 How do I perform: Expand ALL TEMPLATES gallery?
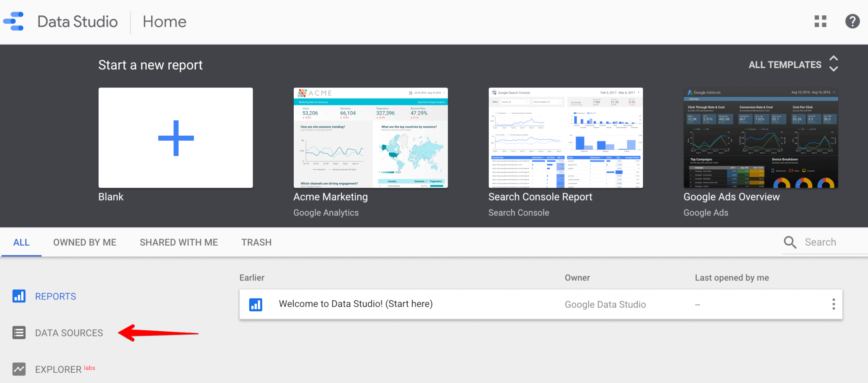785,65
